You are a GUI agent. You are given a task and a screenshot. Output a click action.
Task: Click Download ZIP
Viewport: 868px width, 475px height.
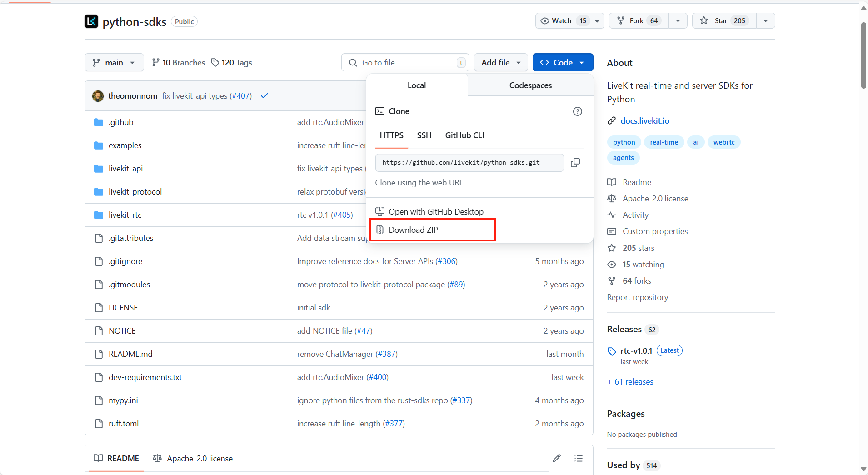coord(413,230)
